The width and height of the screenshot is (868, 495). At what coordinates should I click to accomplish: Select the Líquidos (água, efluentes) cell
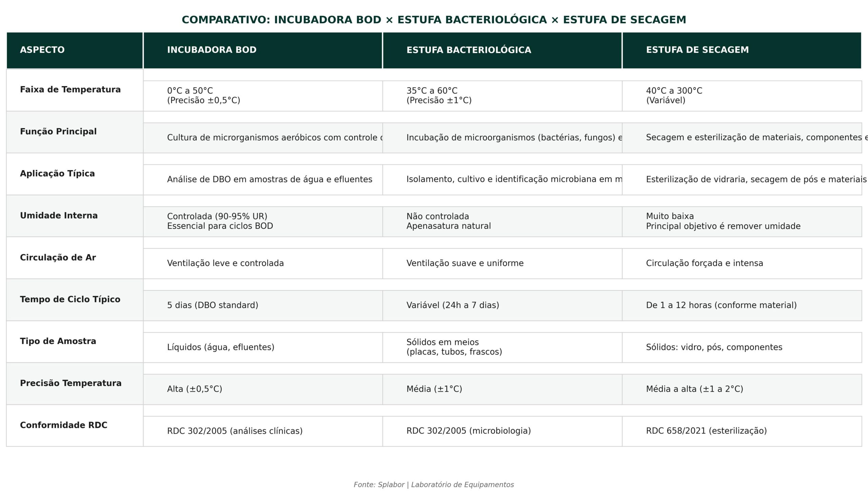coord(263,348)
